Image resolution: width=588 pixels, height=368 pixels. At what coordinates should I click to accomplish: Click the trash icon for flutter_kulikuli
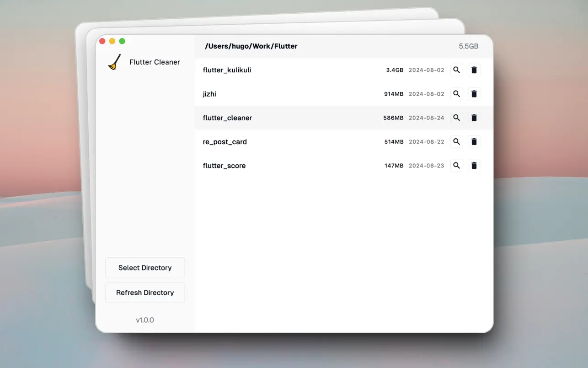(x=474, y=70)
